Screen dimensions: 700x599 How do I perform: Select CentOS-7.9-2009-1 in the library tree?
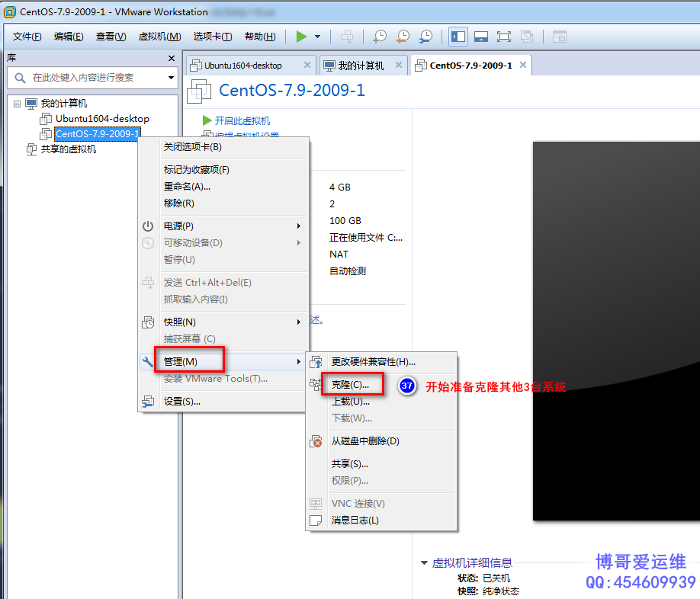click(98, 134)
